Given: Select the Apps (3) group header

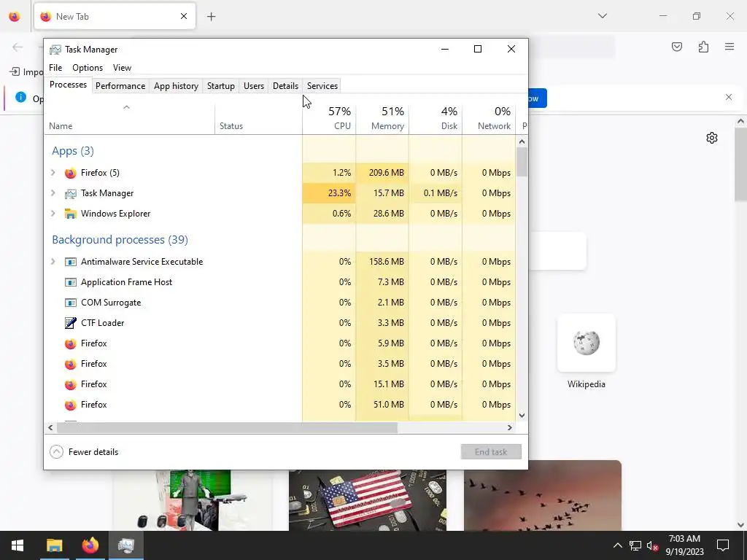Looking at the screenshot, I should click(x=73, y=151).
